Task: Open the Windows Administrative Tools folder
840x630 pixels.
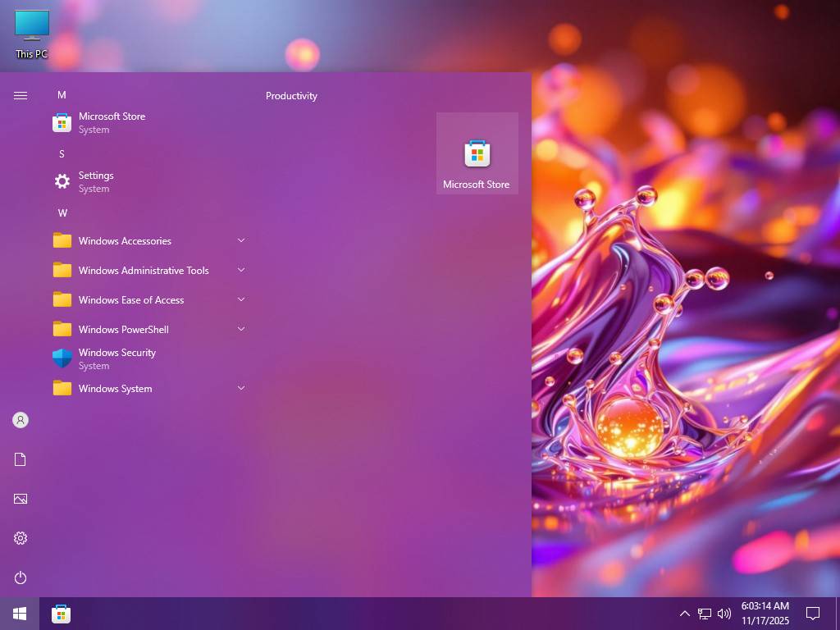Action: [150, 270]
